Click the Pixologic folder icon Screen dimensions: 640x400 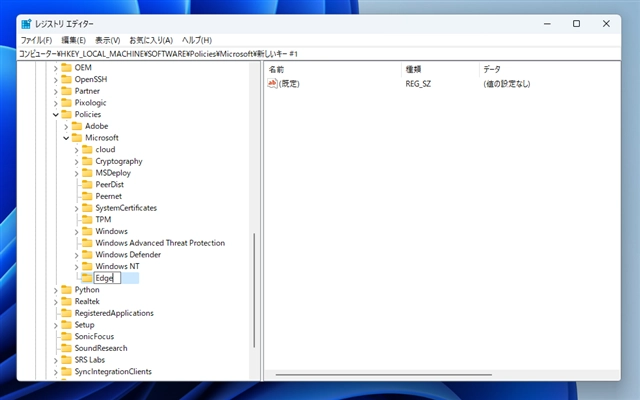(x=67, y=102)
